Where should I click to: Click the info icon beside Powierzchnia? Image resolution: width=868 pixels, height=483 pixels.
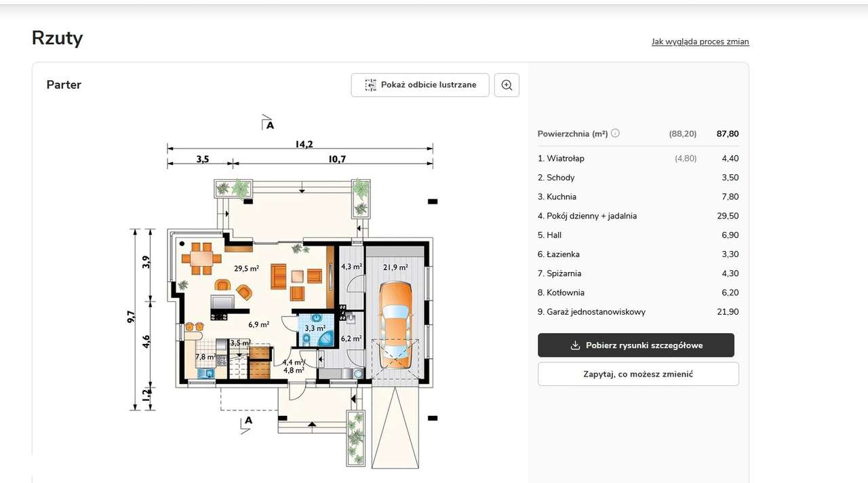[x=616, y=134]
